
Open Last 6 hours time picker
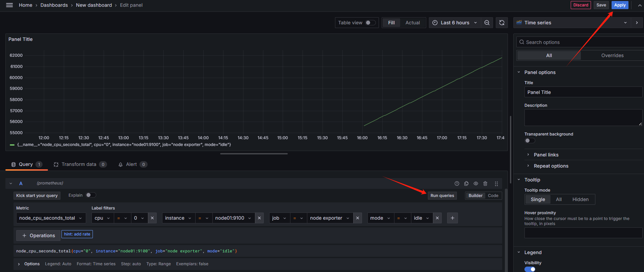pos(455,23)
